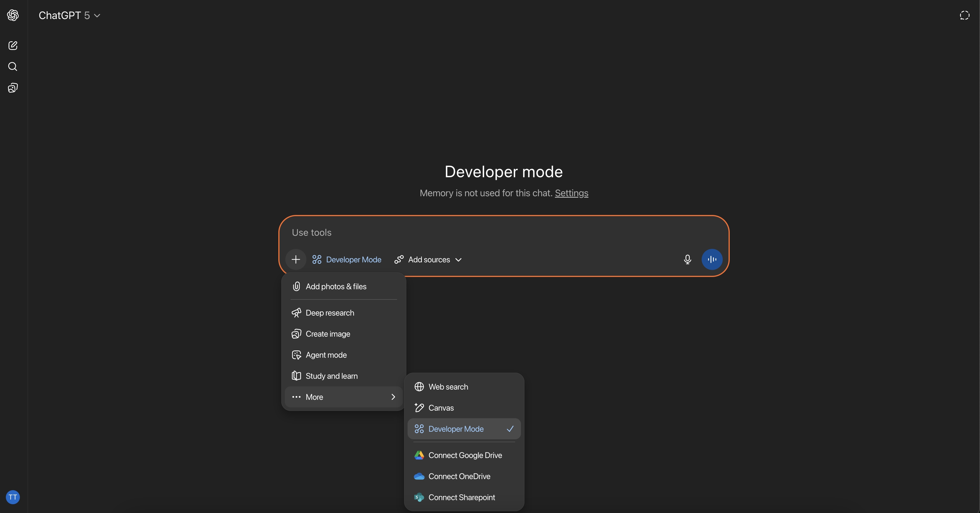Start voice mode with blue waveform button
The height and width of the screenshot is (513, 980).
click(x=712, y=259)
